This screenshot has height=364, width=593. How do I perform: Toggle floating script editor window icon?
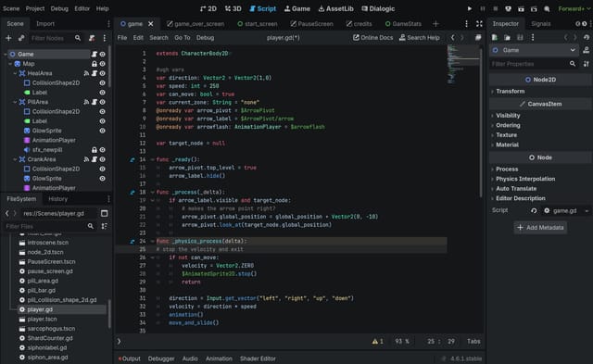tap(478, 37)
